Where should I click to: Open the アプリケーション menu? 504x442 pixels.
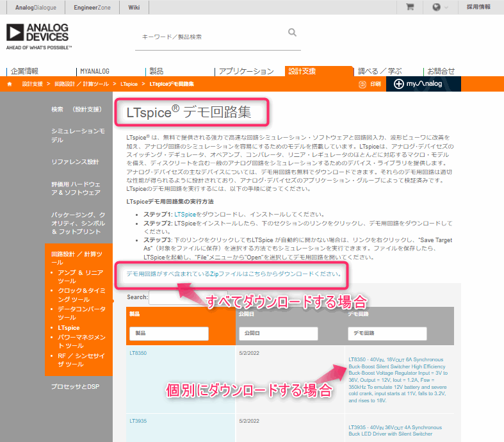tap(246, 71)
